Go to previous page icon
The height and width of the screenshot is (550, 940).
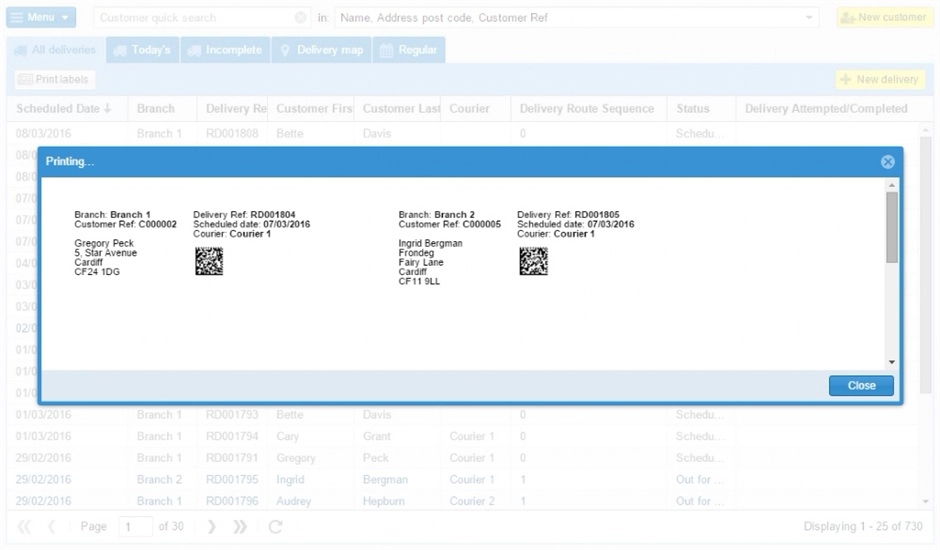[x=52, y=527]
